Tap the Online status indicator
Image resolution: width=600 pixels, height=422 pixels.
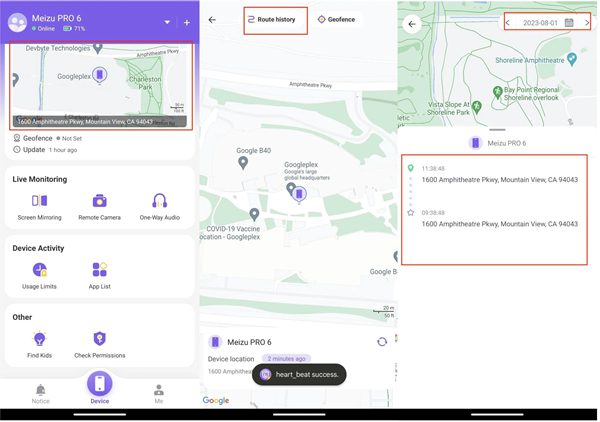pyautogui.click(x=43, y=29)
